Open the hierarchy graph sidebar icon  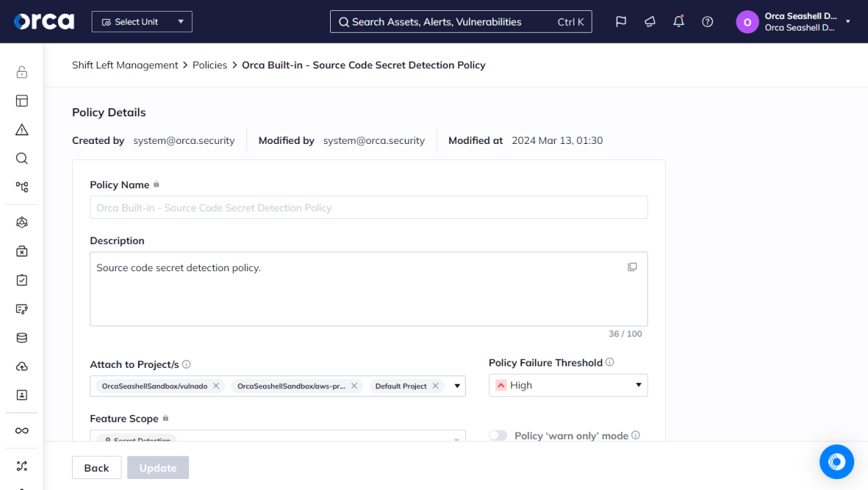[x=22, y=187]
